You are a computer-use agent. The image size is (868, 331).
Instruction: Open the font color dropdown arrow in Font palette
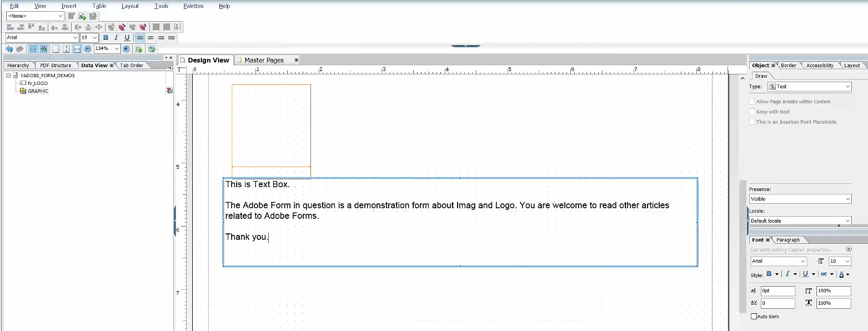point(848,274)
